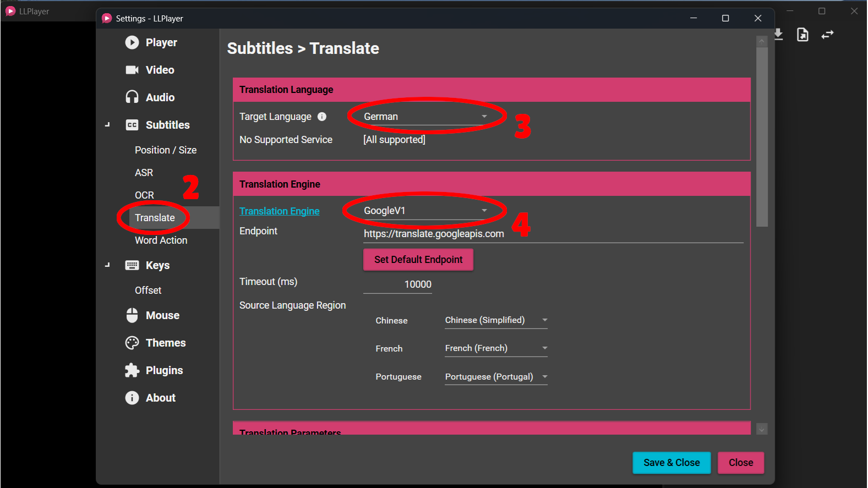
Task: Select the Offset submenu item
Action: (148, 290)
